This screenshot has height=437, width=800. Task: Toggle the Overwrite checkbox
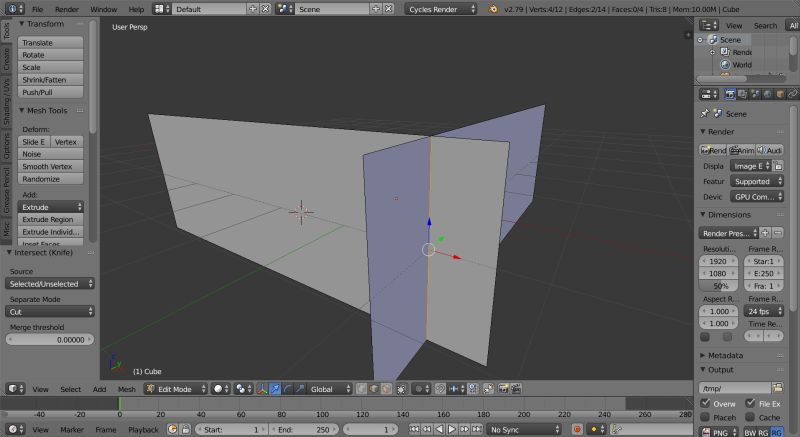tap(705, 403)
